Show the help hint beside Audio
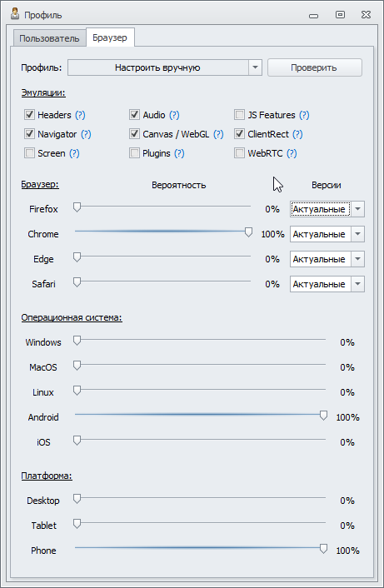The height and width of the screenshot is (588, 384). 174,115
